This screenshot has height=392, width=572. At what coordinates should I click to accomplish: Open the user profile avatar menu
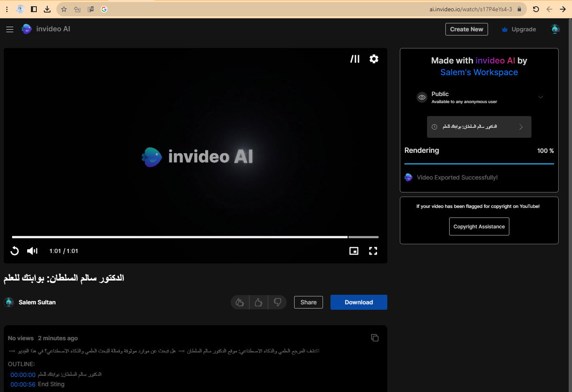[555, 29]
